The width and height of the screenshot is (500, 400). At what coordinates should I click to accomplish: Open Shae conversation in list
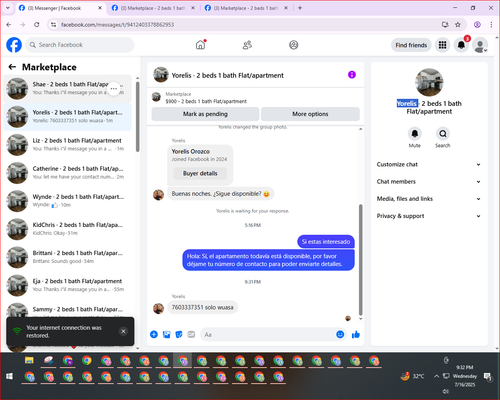click(67, 89)
